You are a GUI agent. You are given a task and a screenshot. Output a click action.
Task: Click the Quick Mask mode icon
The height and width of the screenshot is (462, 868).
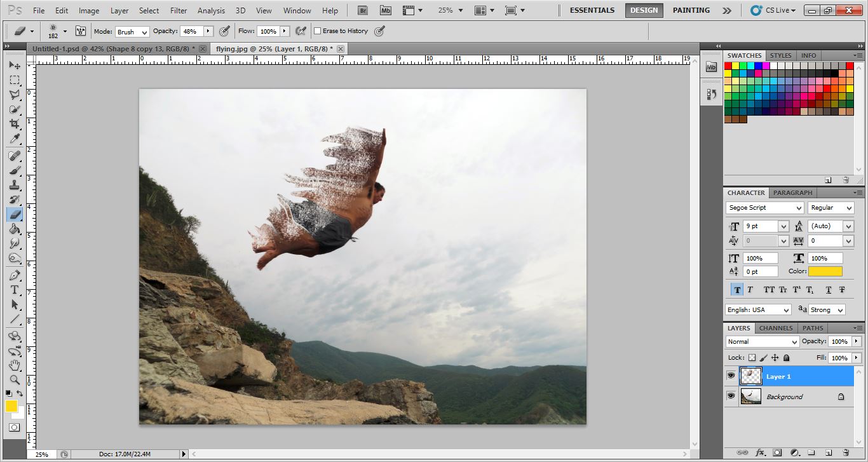14,428
